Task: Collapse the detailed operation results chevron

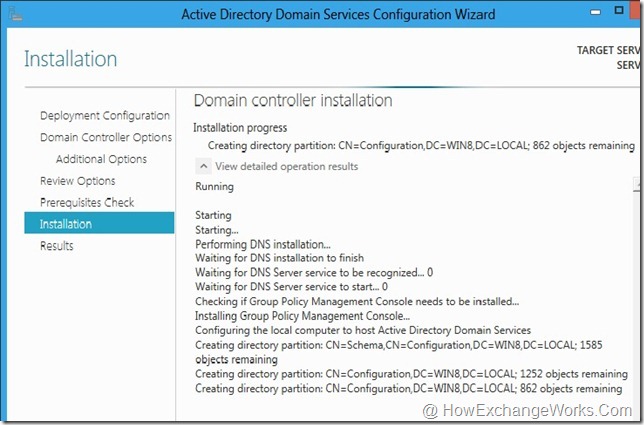Action: (203, 166)
